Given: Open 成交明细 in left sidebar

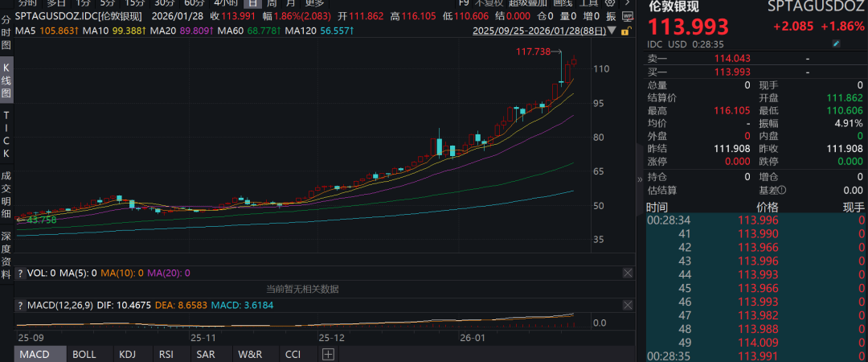Looking at the screenshot, I should (x=6, y=195).
